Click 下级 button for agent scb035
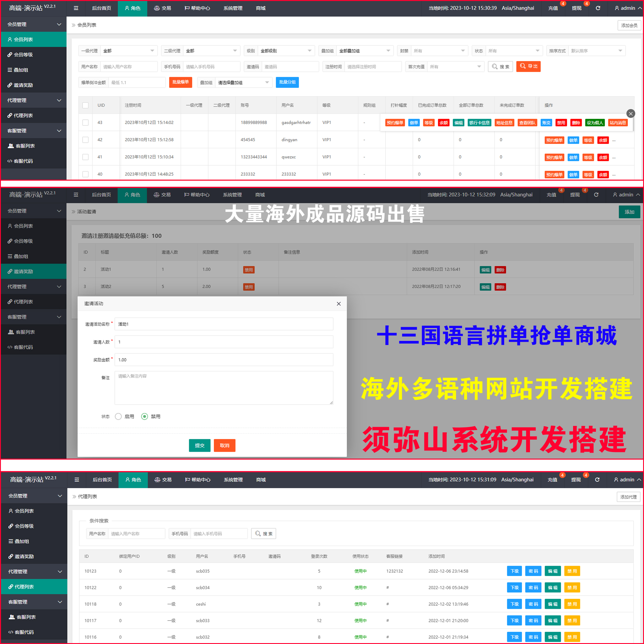The width and height of the screenshot is (644, 644). (x=514, y=571)
